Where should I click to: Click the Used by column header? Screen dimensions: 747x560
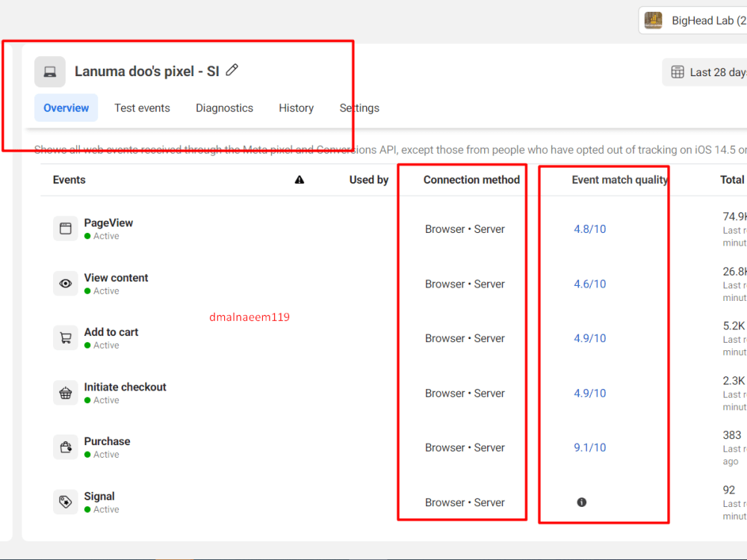pyautogui.click(x=369, y=179)
